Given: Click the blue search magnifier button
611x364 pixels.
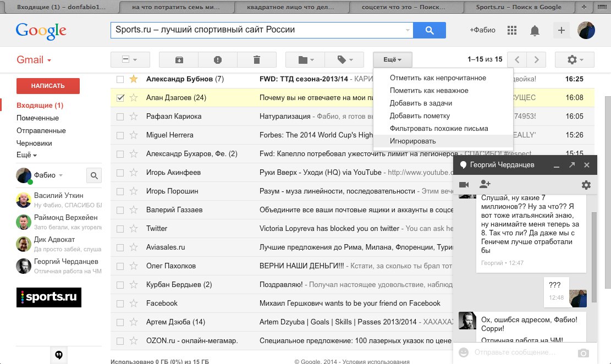Looking at the screenshot, I should 430,30.
